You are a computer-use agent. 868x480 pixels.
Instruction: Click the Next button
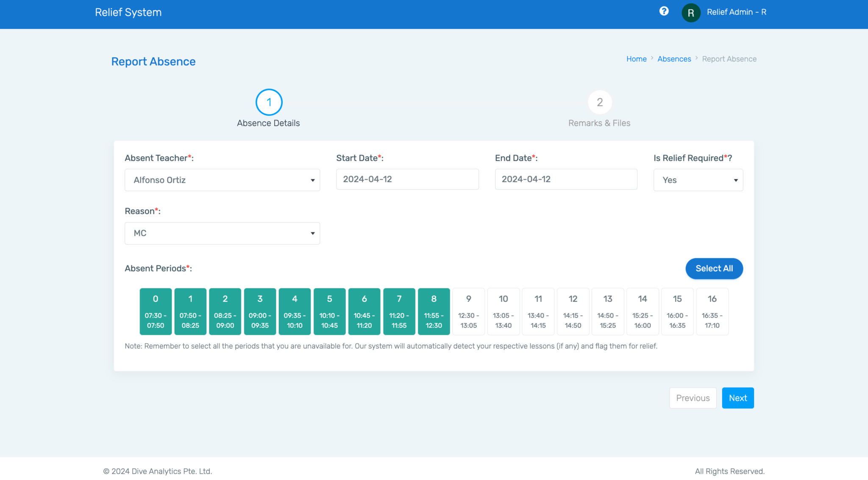tap(738, 398)
